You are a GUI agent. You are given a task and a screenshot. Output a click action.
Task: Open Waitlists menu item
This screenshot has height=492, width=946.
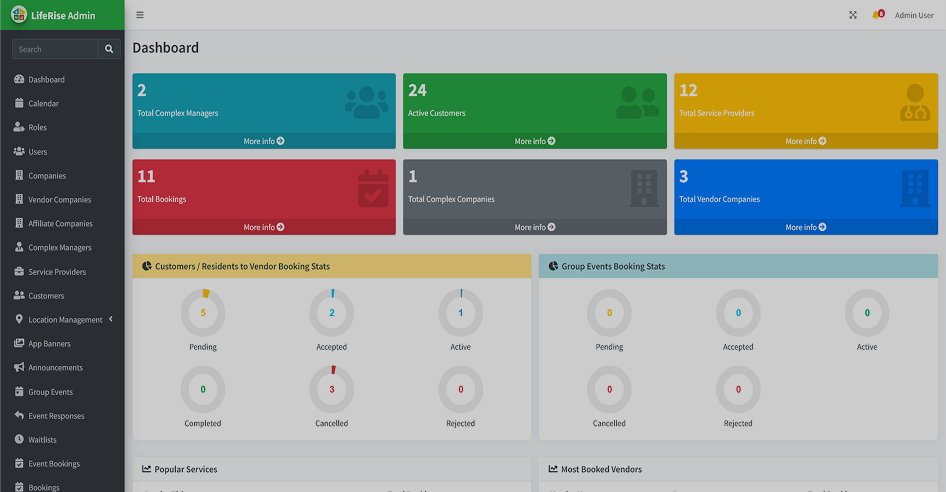pyautogui.click(x=62, y=439)
